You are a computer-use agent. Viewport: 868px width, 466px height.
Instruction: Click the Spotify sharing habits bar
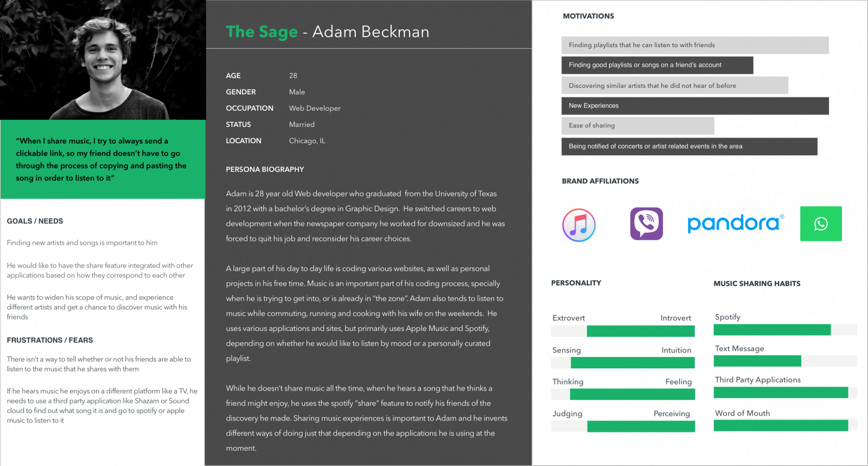point(785,329)
